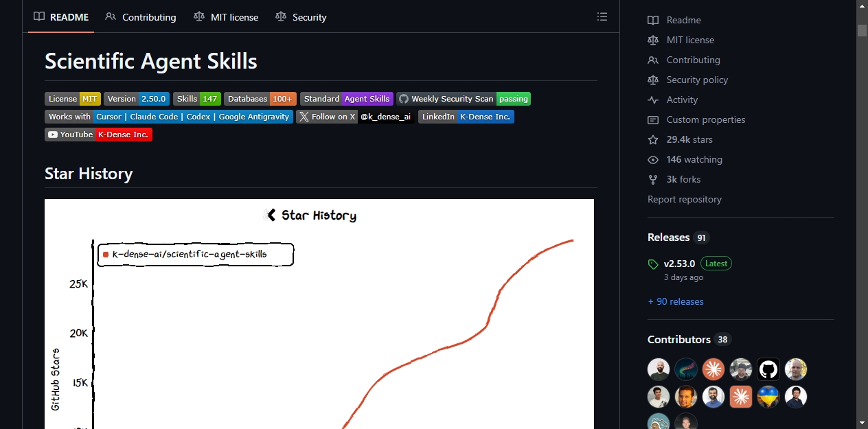This screenshot has width=868, height=429.
Task: Click the Databases 100+ badge
Action: pyautogui.click(x=260, y=99)
